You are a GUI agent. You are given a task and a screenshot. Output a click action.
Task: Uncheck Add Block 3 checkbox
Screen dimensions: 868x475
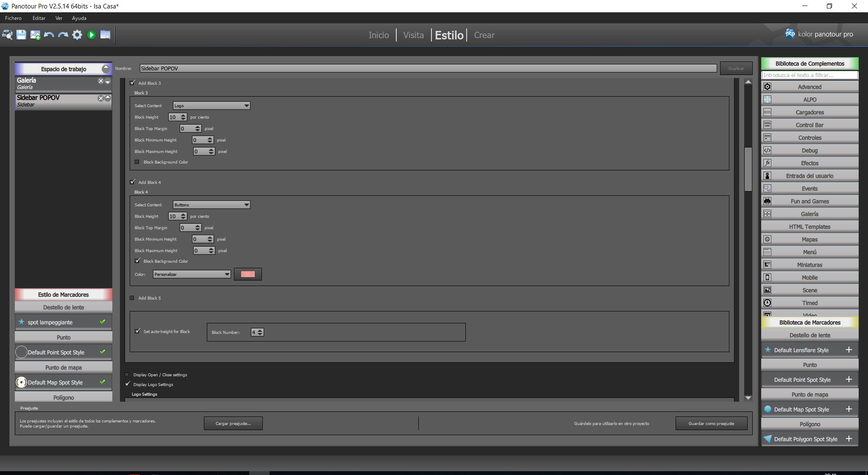tap(133, 83)
